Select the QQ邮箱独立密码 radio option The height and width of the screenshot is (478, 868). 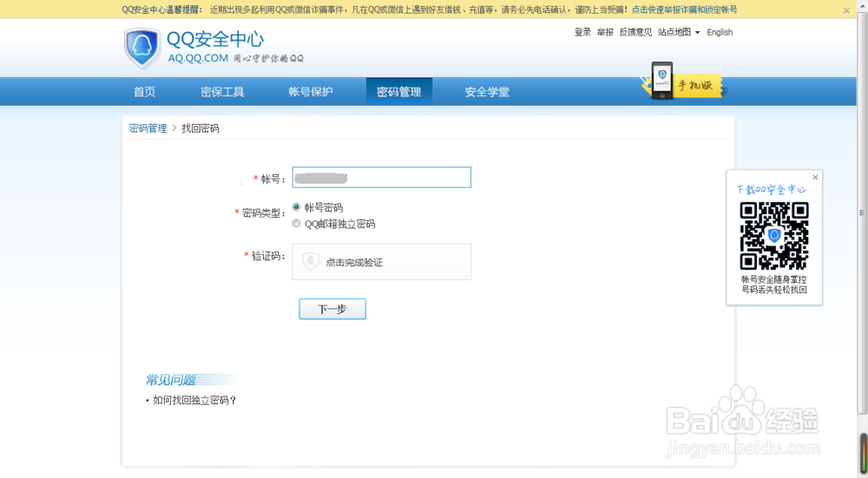click(296, 224)
